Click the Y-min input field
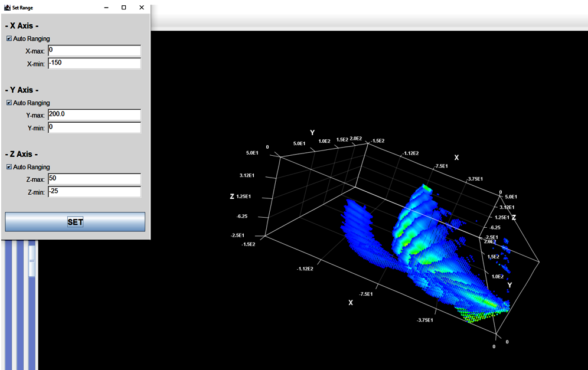588x370 pixels. [x=94, y=127]
